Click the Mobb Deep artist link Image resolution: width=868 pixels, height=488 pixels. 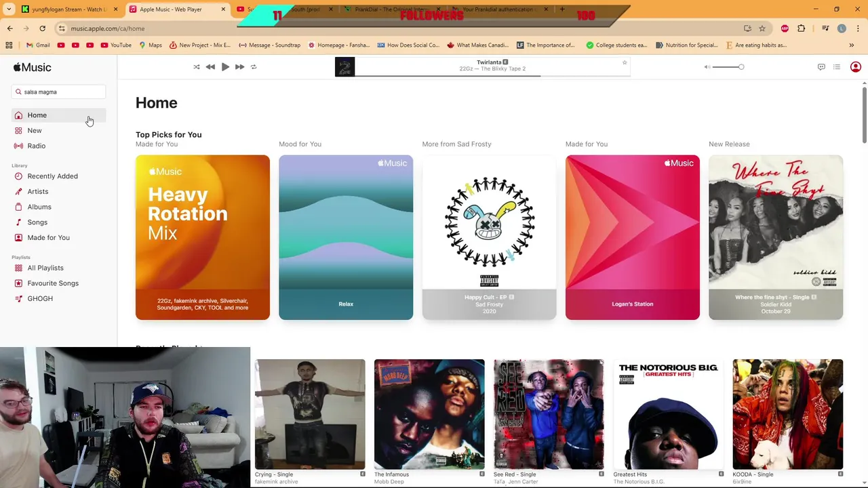[389, 482]
